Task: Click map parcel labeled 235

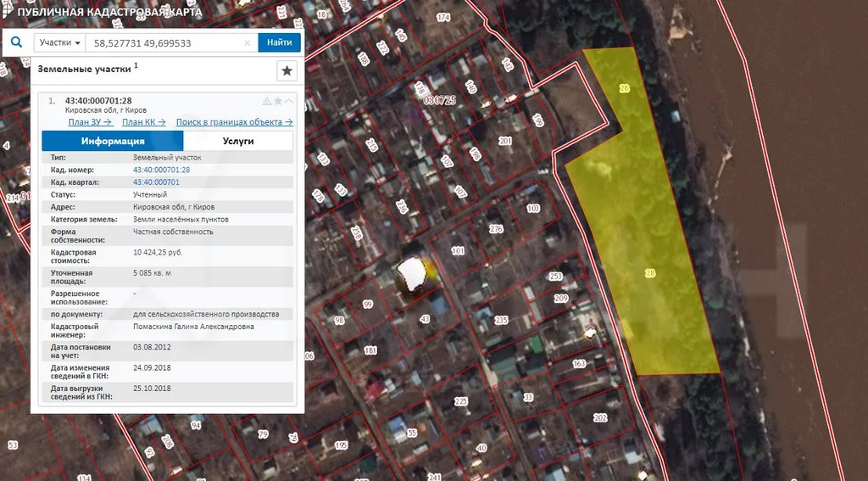Action: coord(501,321)
